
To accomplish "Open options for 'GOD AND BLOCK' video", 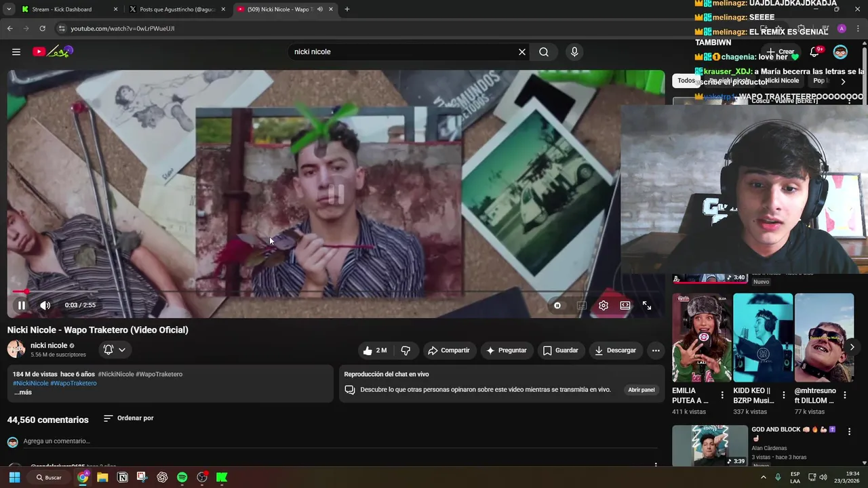I will [x=849, y=431].
